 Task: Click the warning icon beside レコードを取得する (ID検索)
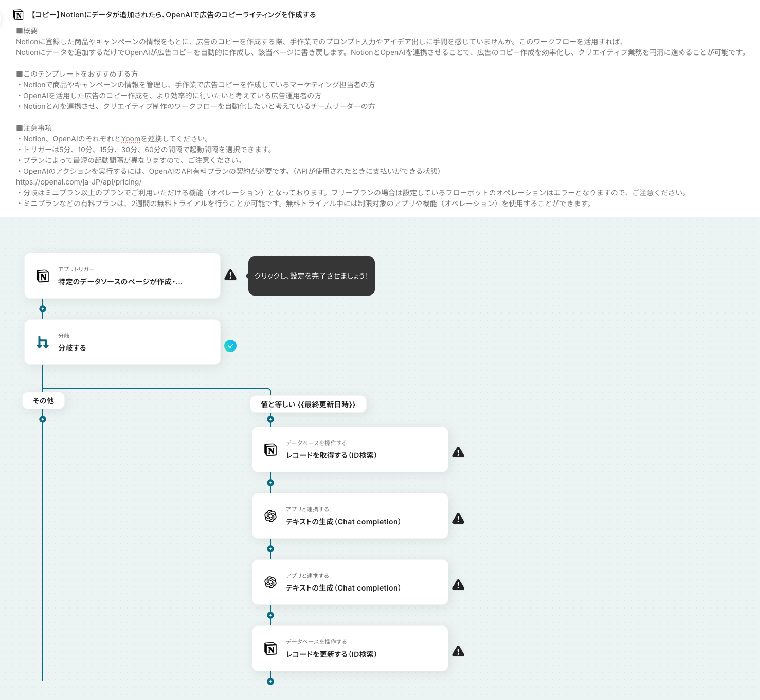click(x=458, y=452)
